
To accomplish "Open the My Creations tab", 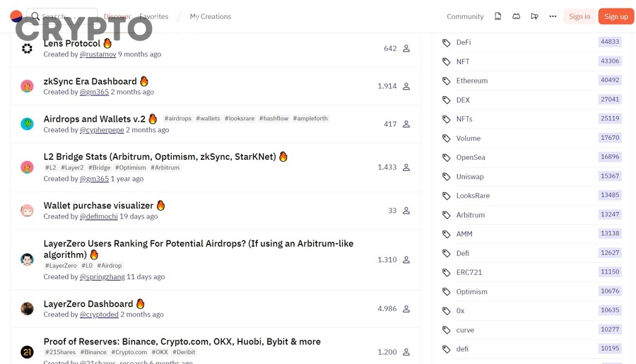I will tap(210, 17).
